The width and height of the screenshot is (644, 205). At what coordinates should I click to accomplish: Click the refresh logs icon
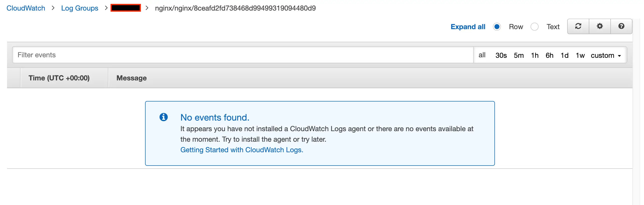pos(578,26)
